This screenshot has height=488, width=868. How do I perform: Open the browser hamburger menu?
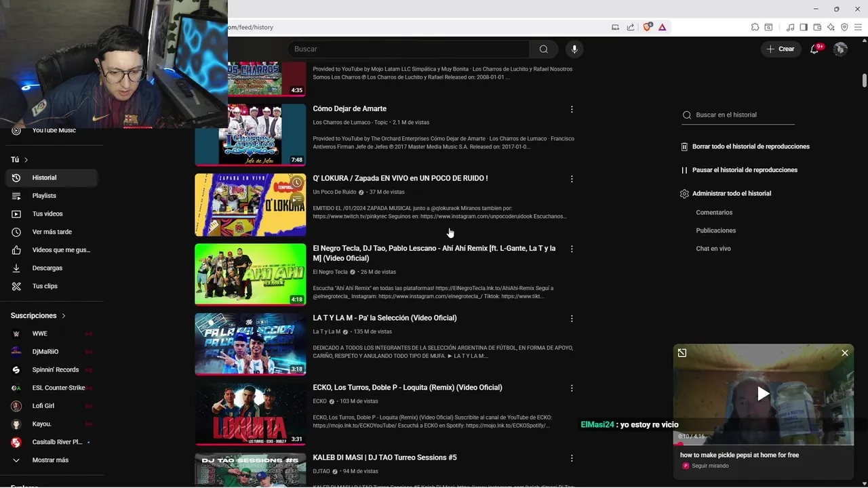coord(858,27)
